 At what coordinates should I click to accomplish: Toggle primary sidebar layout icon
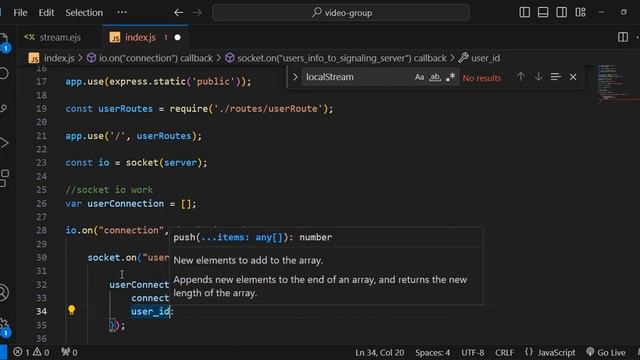click(524, 12)
